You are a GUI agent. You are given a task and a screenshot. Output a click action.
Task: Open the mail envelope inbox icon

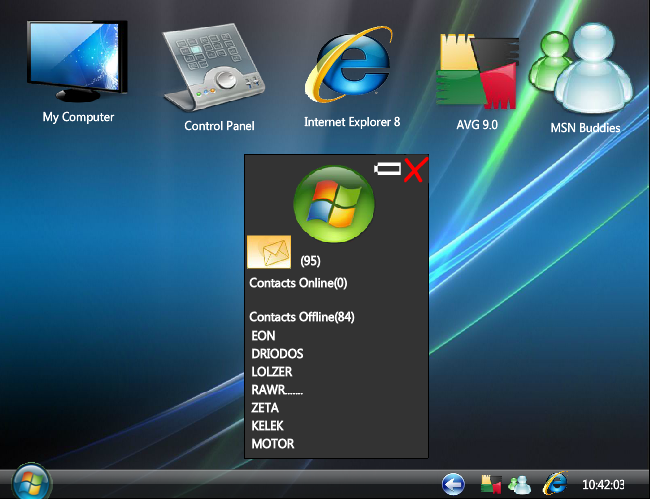[x=269, y=252]
